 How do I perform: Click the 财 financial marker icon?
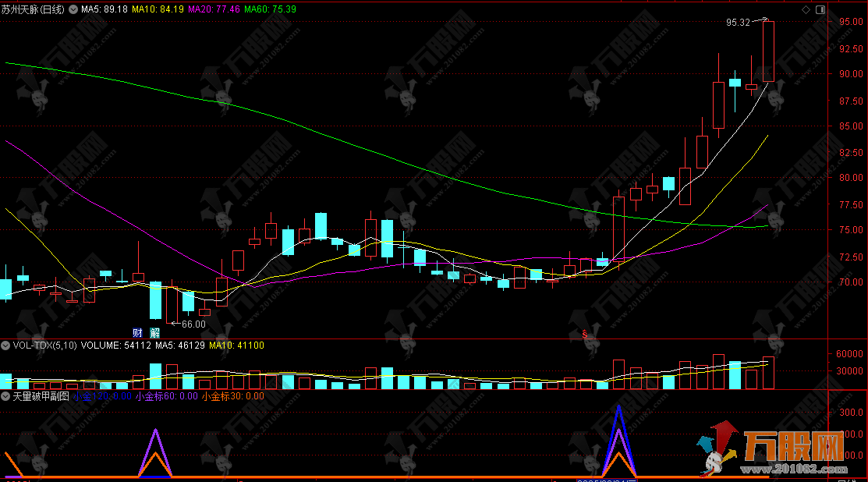pyautogui.click(x=137, y=332)
